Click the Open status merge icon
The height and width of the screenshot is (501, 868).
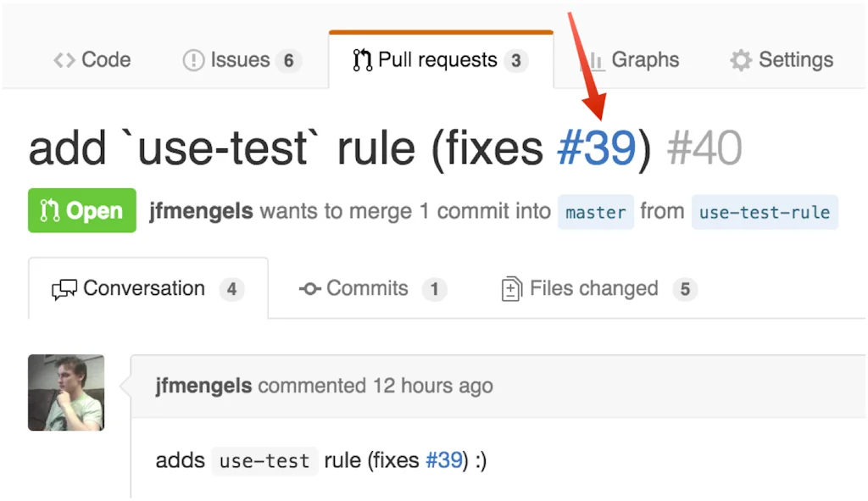click(x=50, y=209)
